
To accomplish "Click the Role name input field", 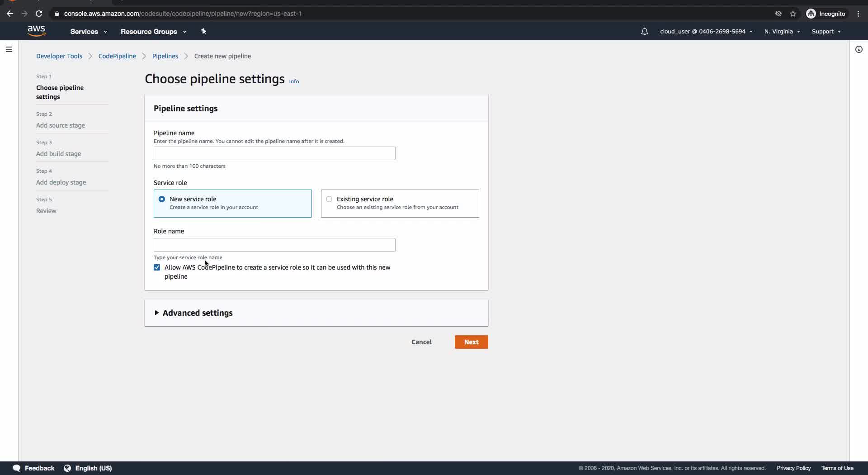I will 274,245.
